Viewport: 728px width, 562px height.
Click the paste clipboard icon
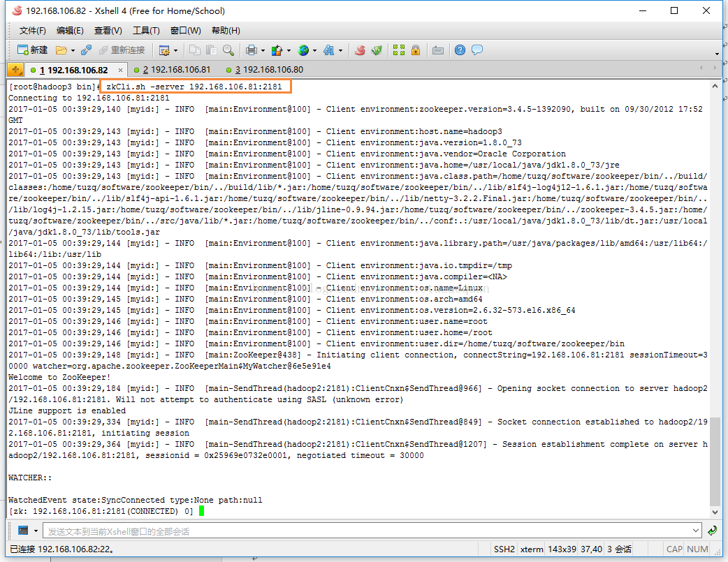click(211, 50)
